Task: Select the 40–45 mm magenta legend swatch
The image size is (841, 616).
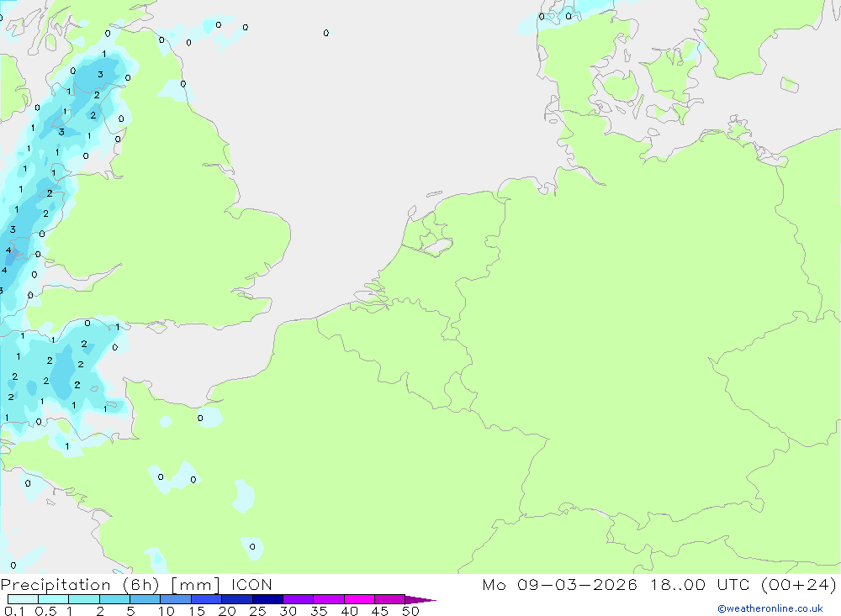Action: coord(359,599)
